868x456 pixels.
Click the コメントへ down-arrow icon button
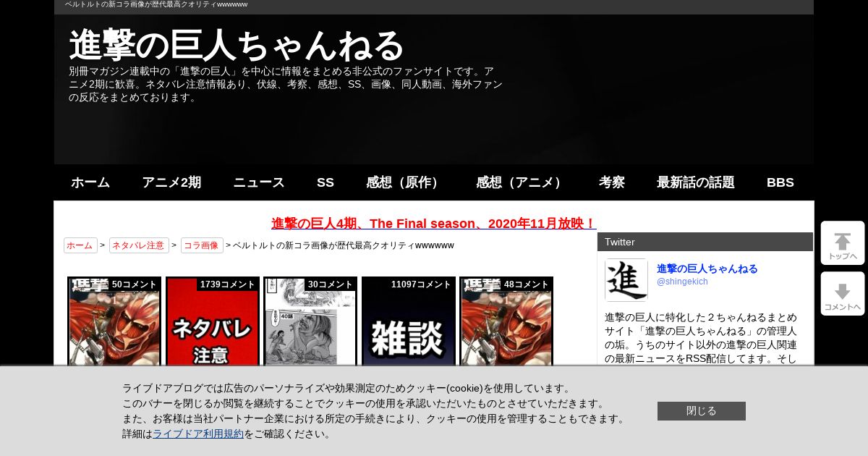pos(843,294)
